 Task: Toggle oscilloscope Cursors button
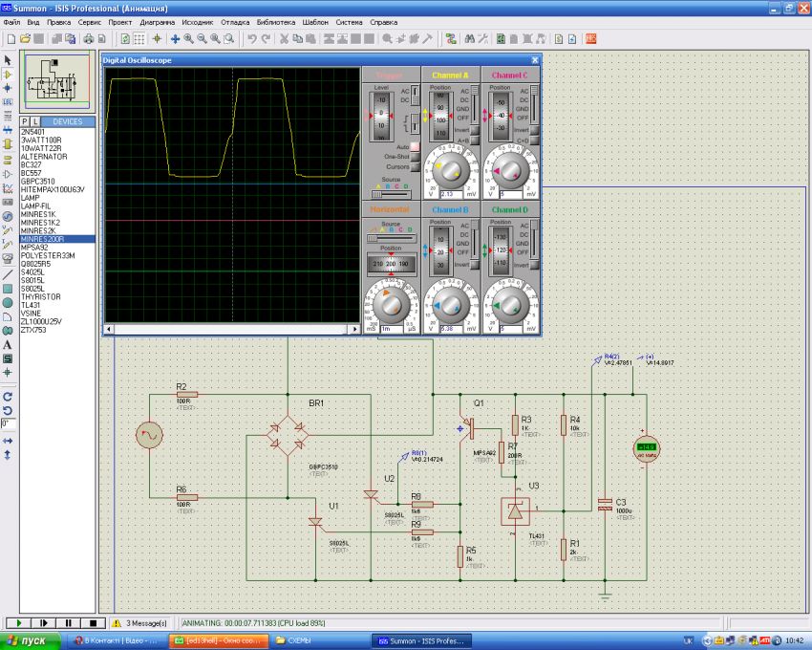coord(416,166)
